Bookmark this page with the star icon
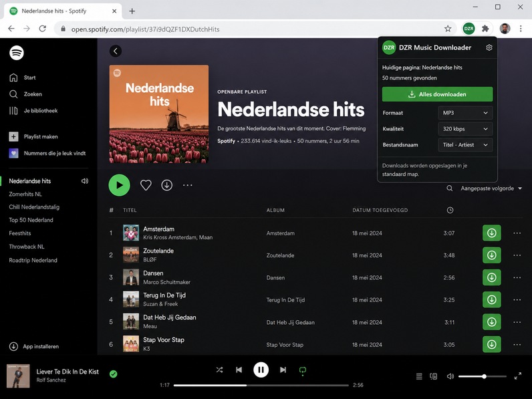This screenshot has width=532, height=399. pos(448,29)
